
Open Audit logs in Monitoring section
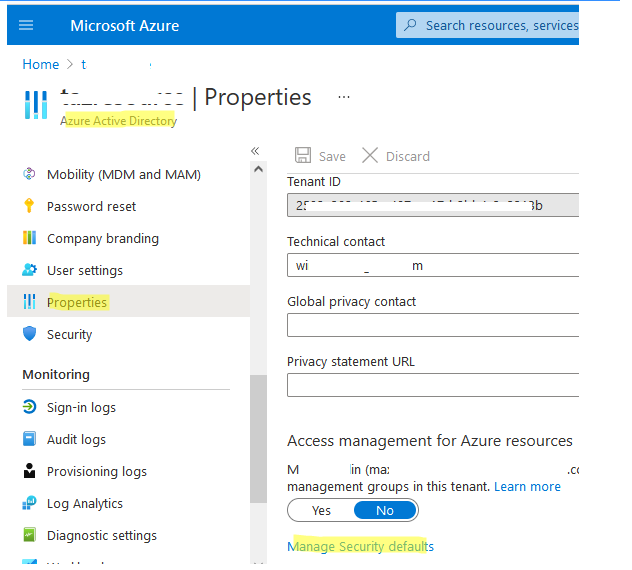point(77,439)
